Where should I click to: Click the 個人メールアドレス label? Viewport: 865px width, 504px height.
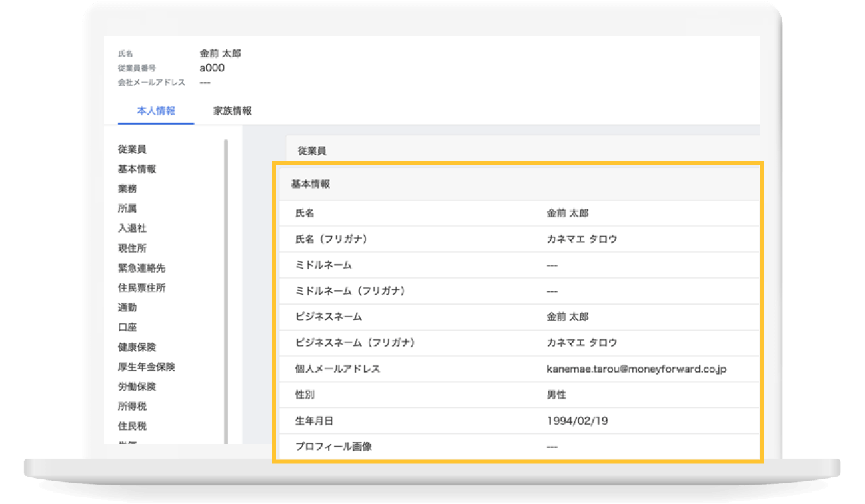pyautogui.click(x=337, y=369)
